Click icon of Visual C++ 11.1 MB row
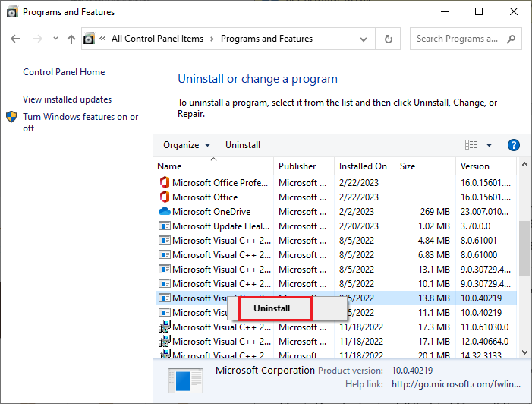 click(x=165, y=312)
